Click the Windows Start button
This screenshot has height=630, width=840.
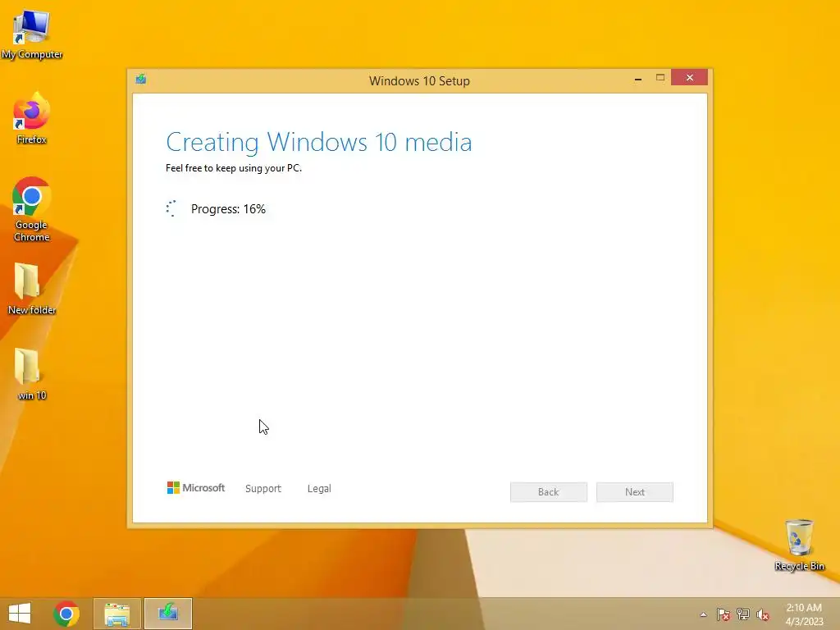[20, 614]
